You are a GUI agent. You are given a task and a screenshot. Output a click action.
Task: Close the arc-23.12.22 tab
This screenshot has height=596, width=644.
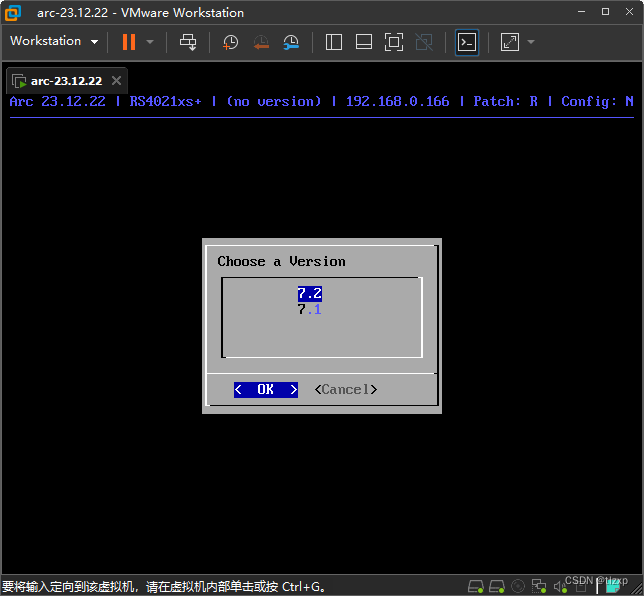pyautogui.click(x=117, y=81)
